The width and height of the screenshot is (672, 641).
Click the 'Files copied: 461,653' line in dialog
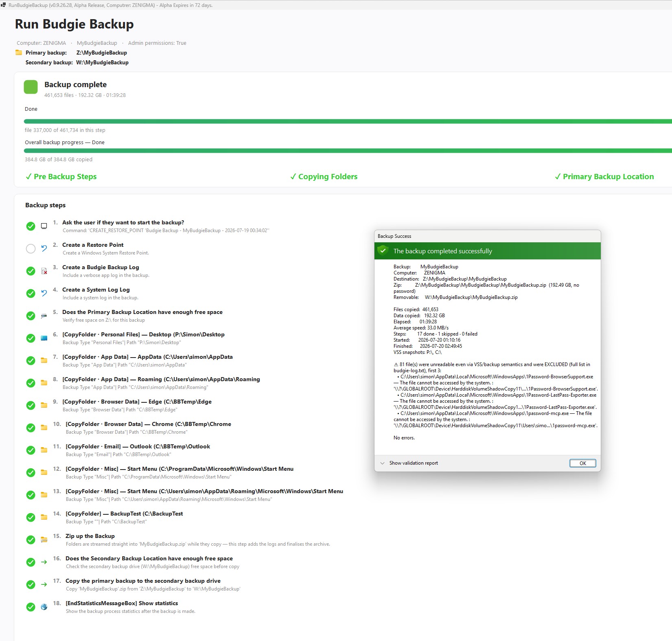(416, 310)
